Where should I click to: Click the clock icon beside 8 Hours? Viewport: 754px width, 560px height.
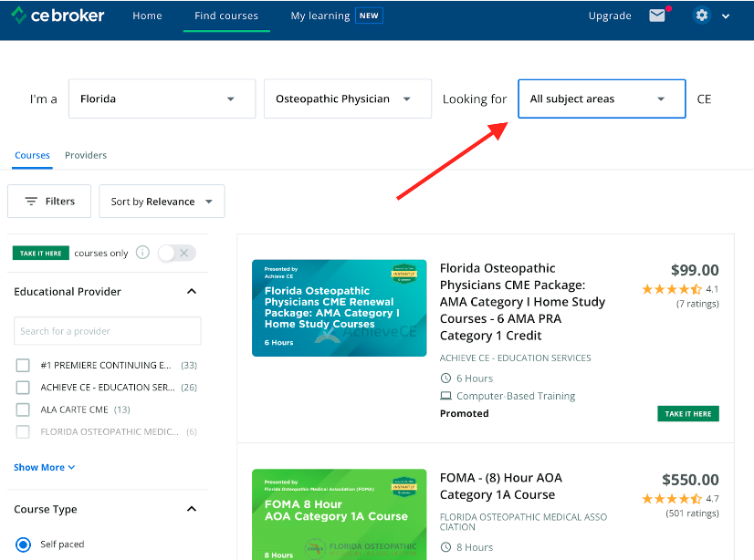tap(445, 547)
